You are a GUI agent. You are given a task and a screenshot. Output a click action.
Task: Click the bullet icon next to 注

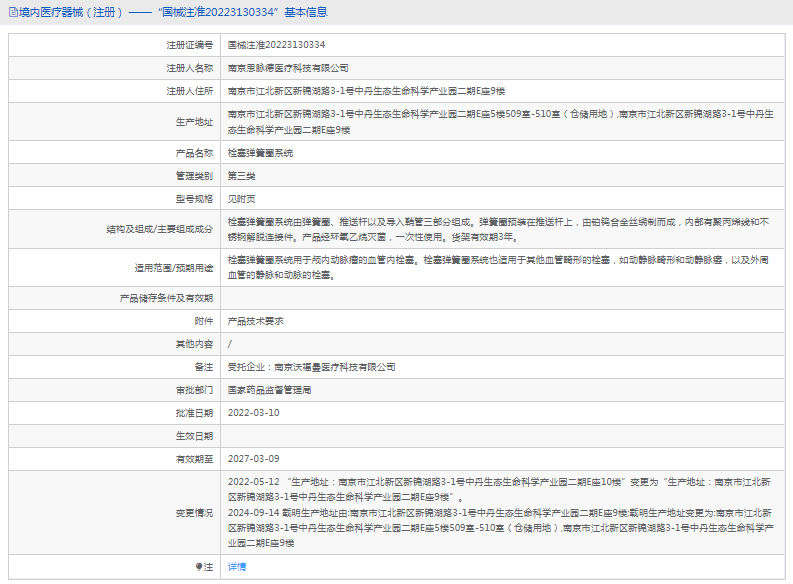pyautogui.click(x=199, y=567)
